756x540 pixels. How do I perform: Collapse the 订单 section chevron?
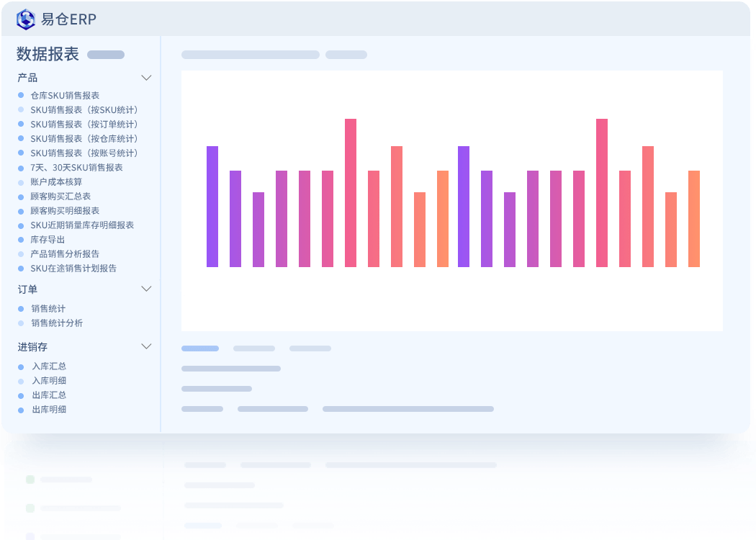pos(146,289)
